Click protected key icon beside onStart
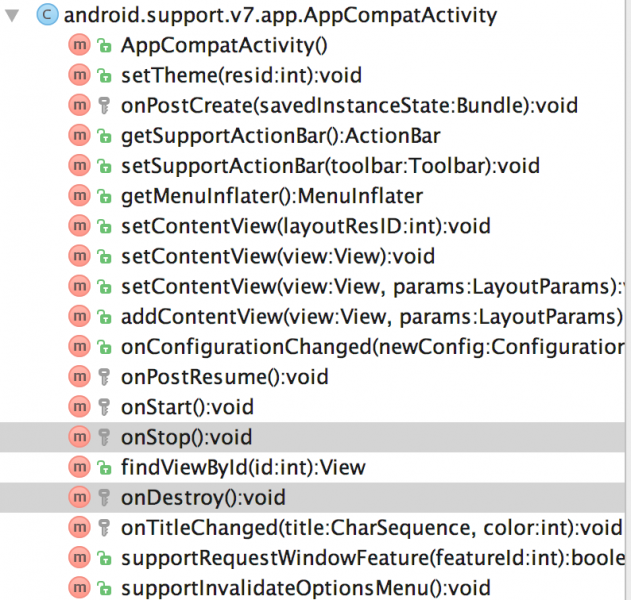 coord(104,407)
